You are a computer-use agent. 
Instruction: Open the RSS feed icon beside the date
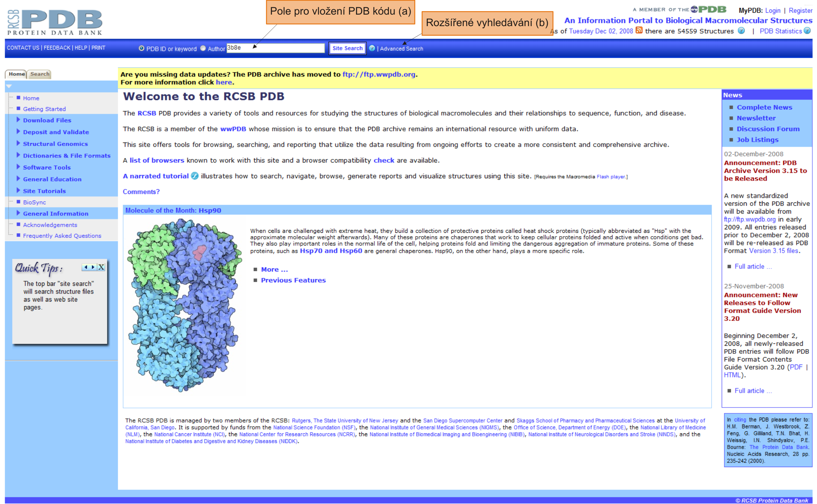[x=639, y=30]
